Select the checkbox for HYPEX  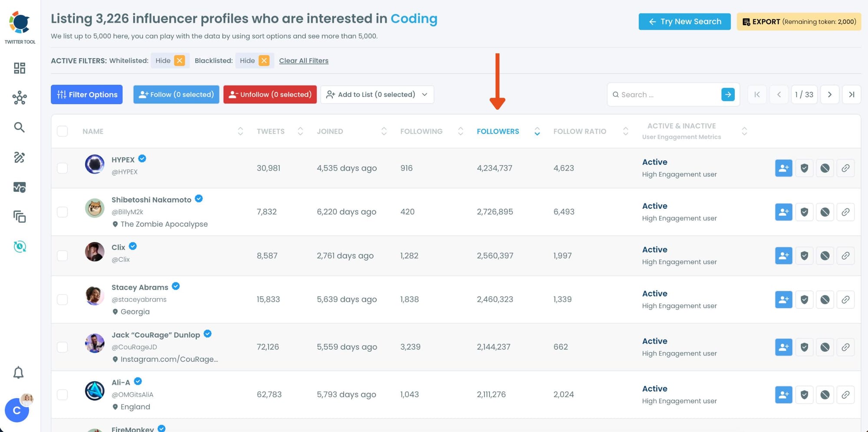pyautogui.click(x=62, y=168)
